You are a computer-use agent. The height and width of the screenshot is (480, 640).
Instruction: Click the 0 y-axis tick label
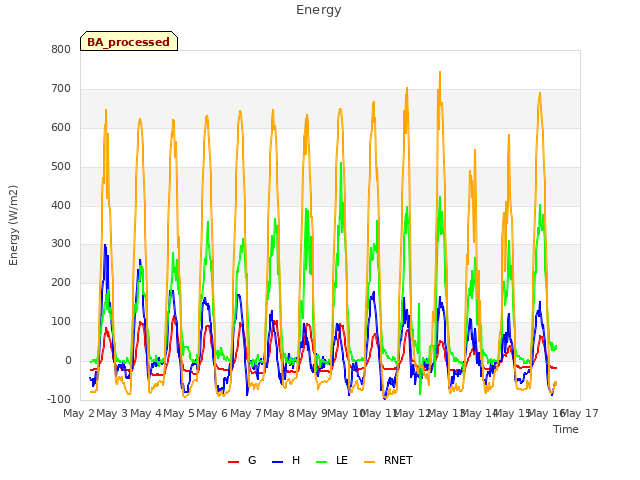pyautogui.click(x=68, y=360)
